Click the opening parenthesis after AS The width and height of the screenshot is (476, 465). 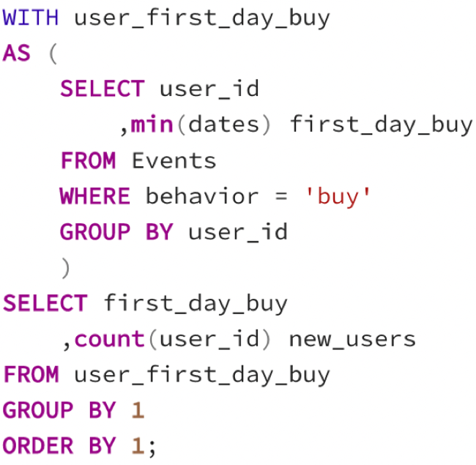tap(53, 53)
